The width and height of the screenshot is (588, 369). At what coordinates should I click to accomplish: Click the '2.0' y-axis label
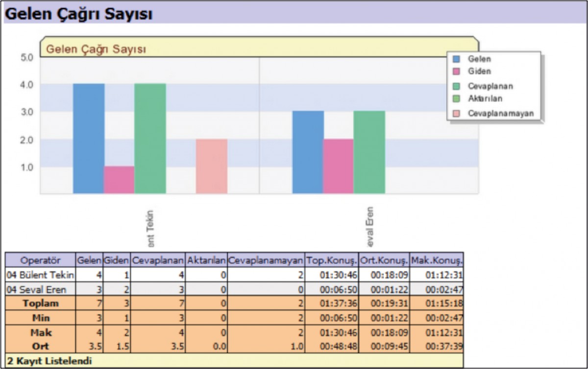[27, 140]
